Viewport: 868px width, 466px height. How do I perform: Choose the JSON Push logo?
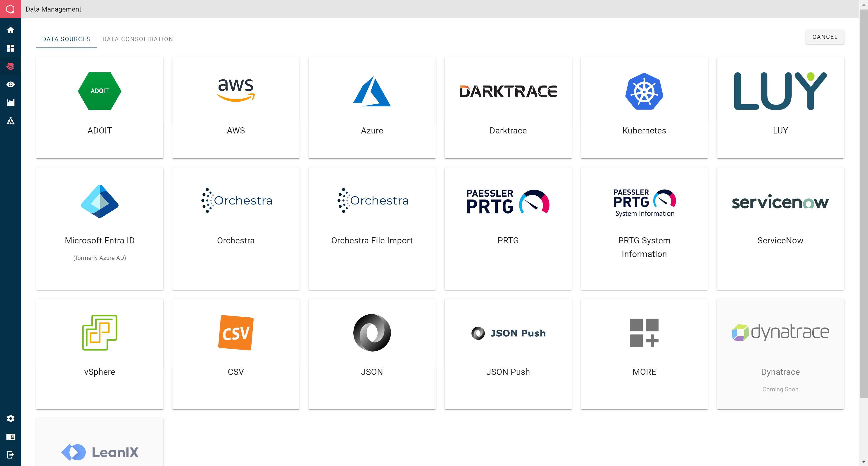508,333
